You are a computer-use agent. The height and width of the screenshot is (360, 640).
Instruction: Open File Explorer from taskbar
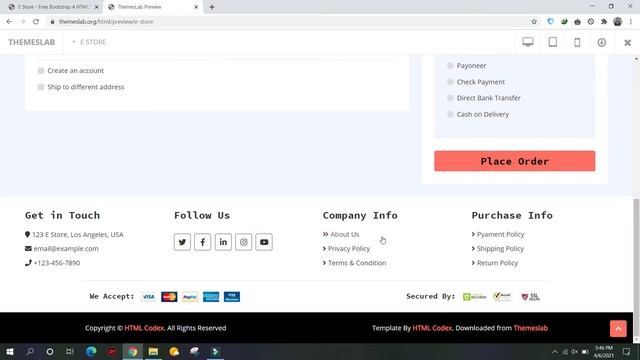click(153, 351)
